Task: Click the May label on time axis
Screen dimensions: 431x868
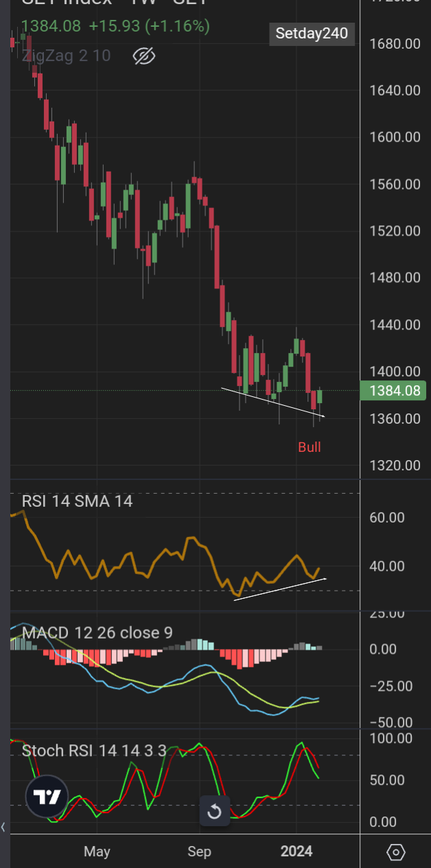Action: click(x=97, y=852)
